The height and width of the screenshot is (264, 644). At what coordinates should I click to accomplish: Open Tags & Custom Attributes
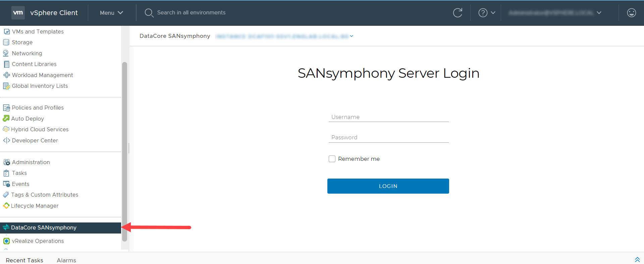coord(45,195)
